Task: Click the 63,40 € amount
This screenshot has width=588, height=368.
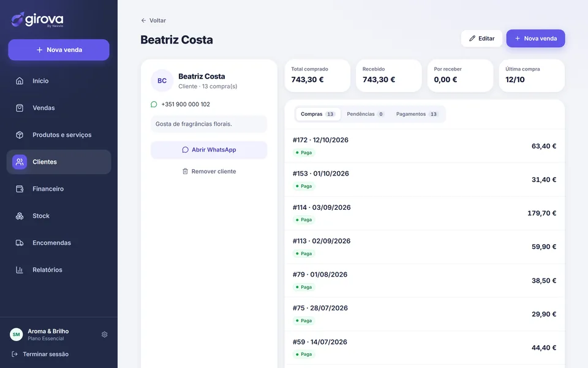Action: point(544,146)
